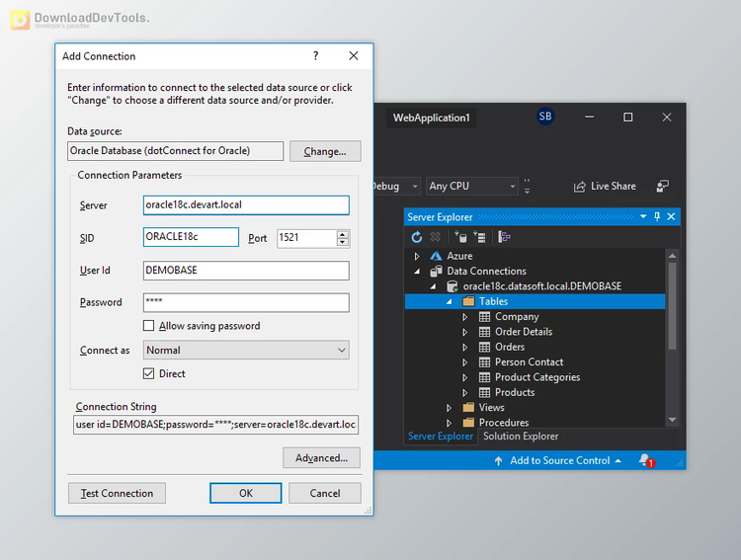Viewport: 741px width, 560px height.
Task: Click the Order Details table icon
Action: tap(484, 332)
